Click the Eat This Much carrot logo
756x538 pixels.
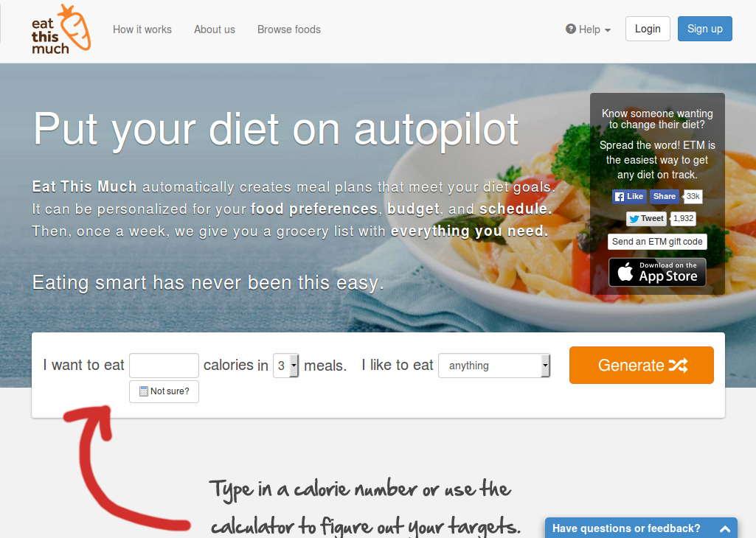click(61, 29)
